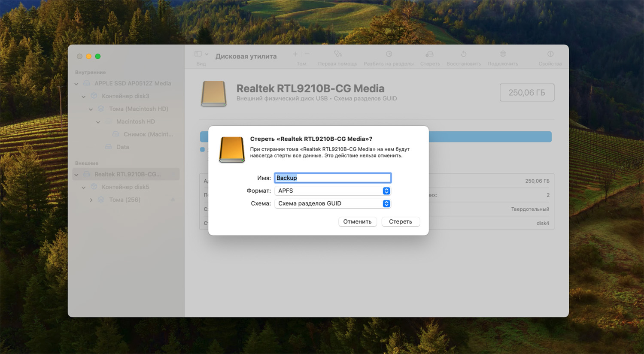Screen dimensions: 644x354
Task: Click the Внутренние sidebar section header
Action: click(x=90, y=73)
